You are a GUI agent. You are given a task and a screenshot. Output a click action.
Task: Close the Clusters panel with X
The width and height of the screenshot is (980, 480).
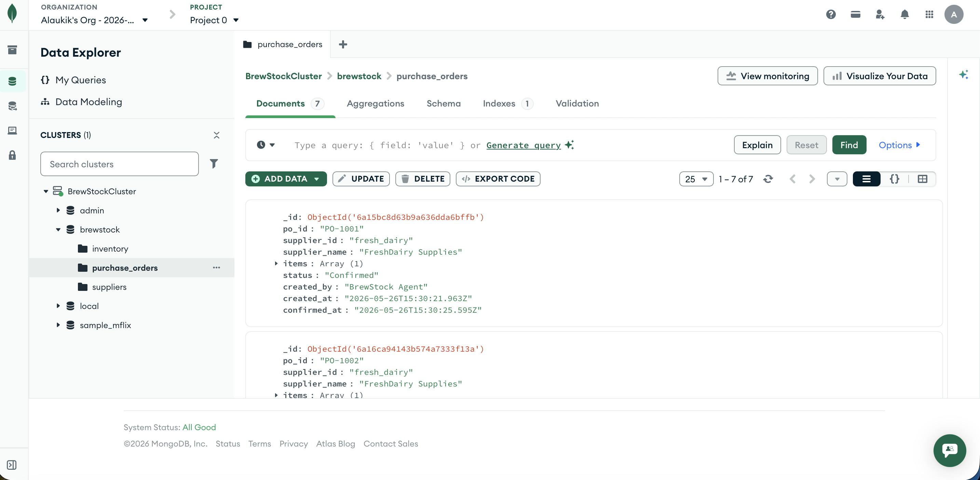click(216, 135)
